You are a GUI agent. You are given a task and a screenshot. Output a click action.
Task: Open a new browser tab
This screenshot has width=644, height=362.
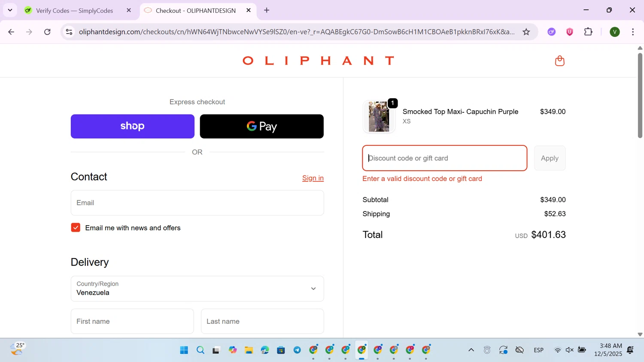(x=267, y=10)
